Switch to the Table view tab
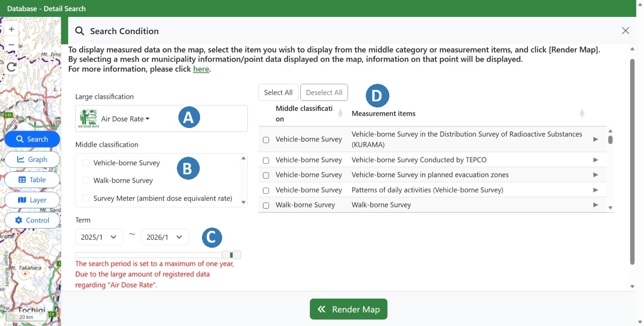644x326 pixels. [32, 180]
